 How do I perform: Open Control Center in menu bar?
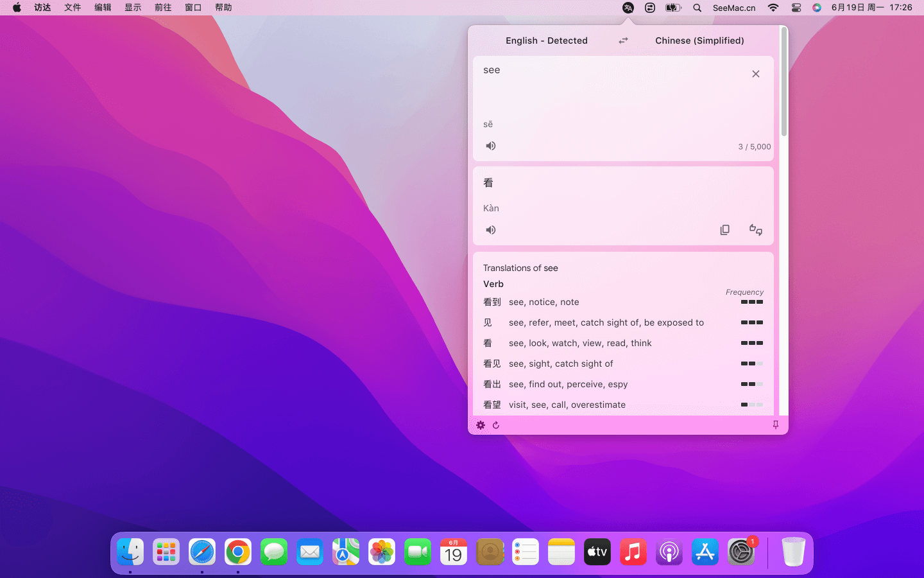[796, 8]
